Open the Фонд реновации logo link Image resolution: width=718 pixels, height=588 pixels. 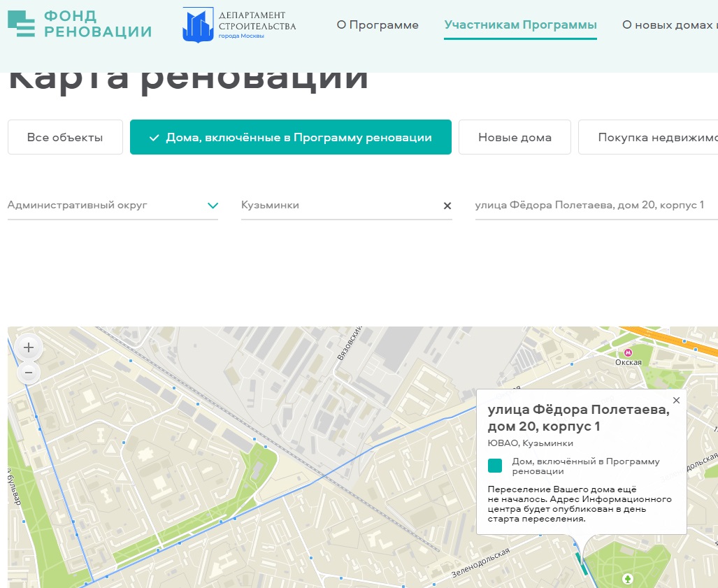click(80, 23)
